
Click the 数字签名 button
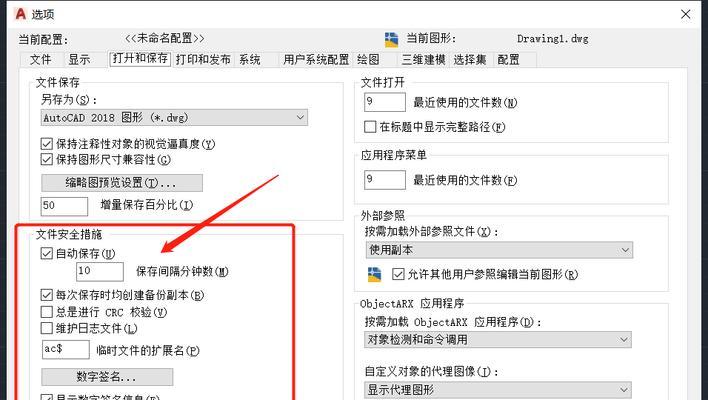click(107, 377)
